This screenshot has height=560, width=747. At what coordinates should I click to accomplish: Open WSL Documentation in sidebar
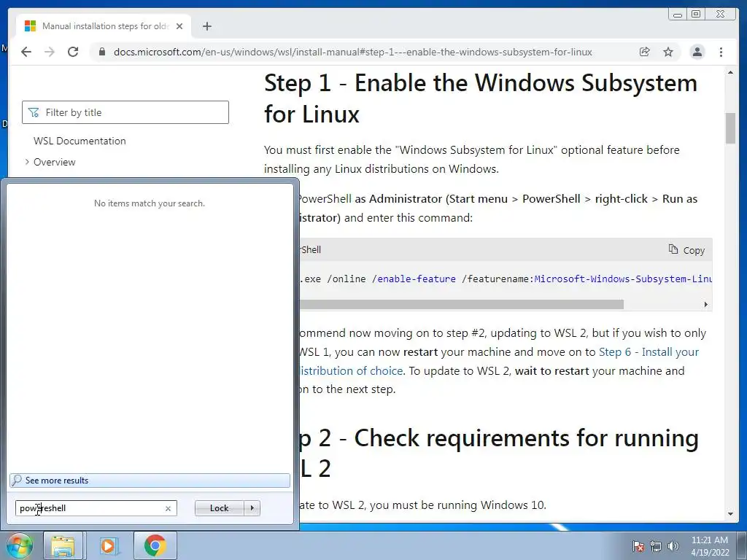(80, 141)
